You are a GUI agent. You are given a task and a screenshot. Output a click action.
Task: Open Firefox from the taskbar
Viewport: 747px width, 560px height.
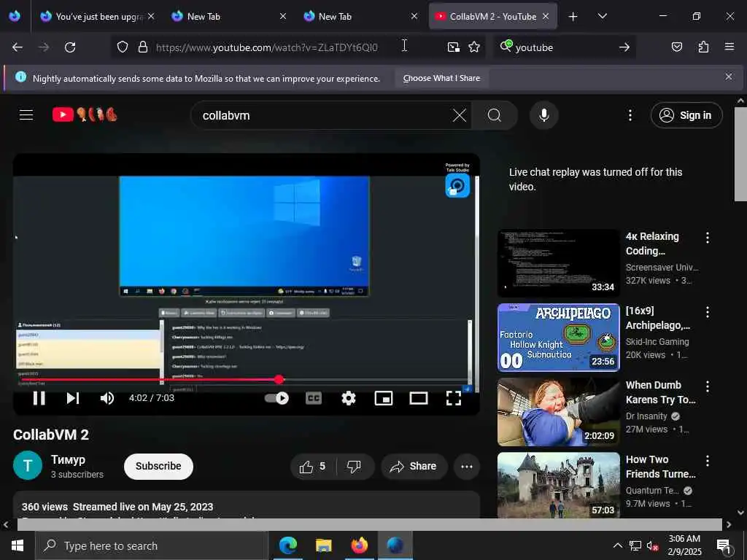coord(359,545)
